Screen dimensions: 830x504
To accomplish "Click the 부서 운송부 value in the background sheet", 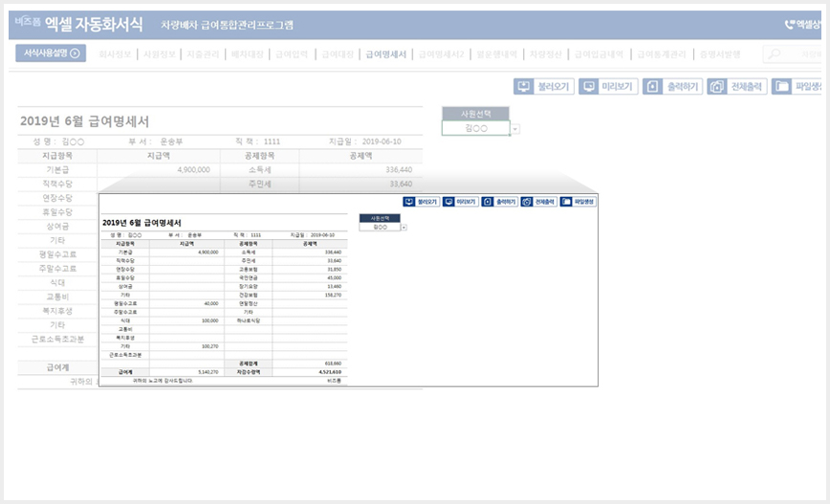I will pyautogui.click(x=171, y=142).
